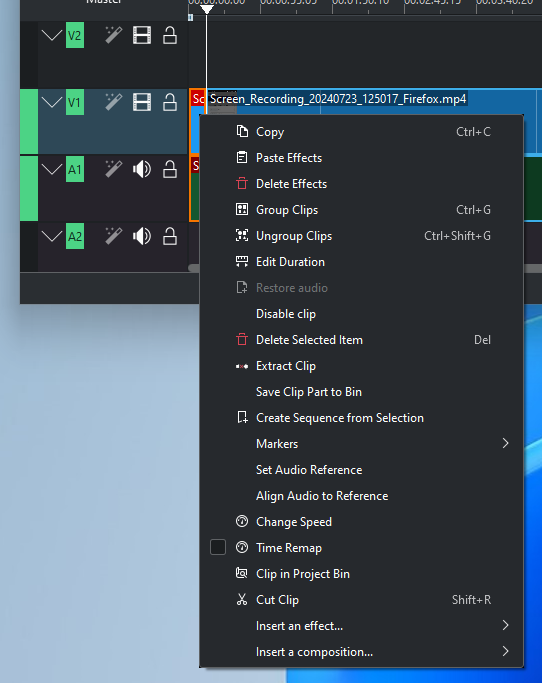The height and width of the screenshot is (683, 542).
Task: Hide video on the V2 track
Action: pyautogui.click(x=142, y=35)
